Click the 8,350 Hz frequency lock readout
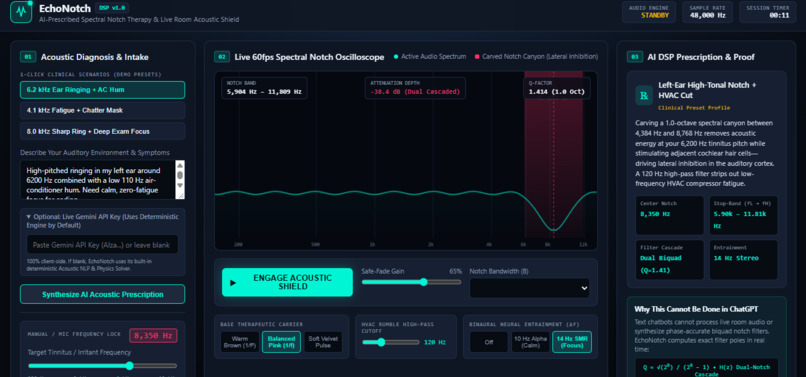 tap(153, 335)
